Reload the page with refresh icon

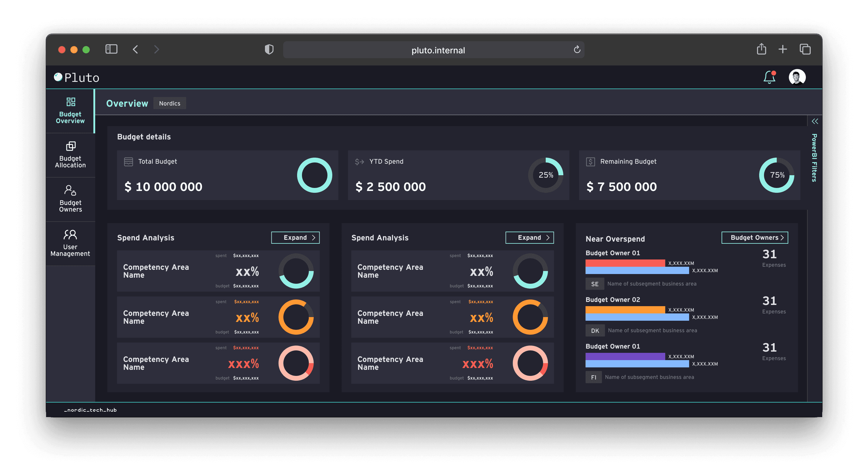pyautogui.click(x=577, y=50)
